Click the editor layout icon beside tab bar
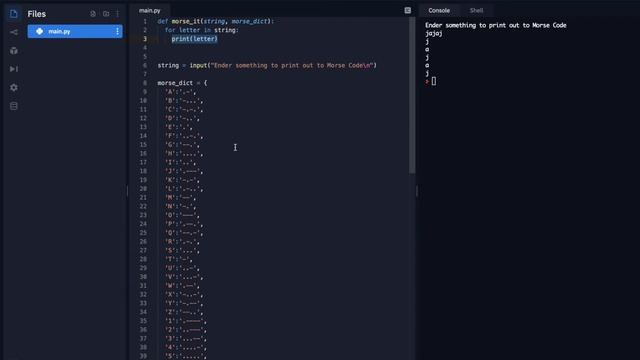 [407, 11]
